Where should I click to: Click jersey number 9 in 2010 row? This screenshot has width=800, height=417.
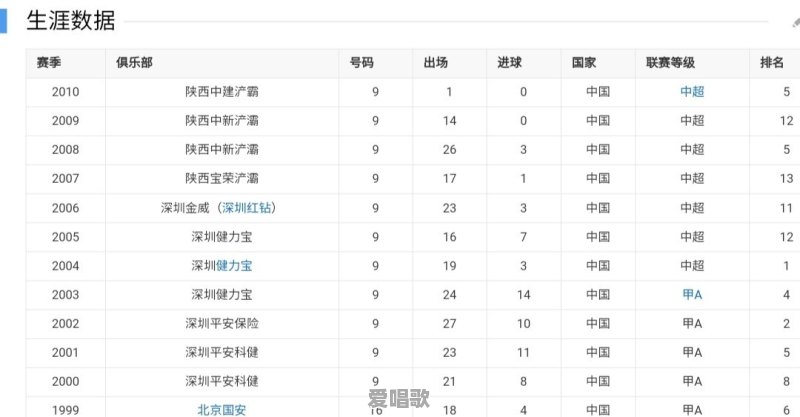pyautogui.click(x=376, y=92)
